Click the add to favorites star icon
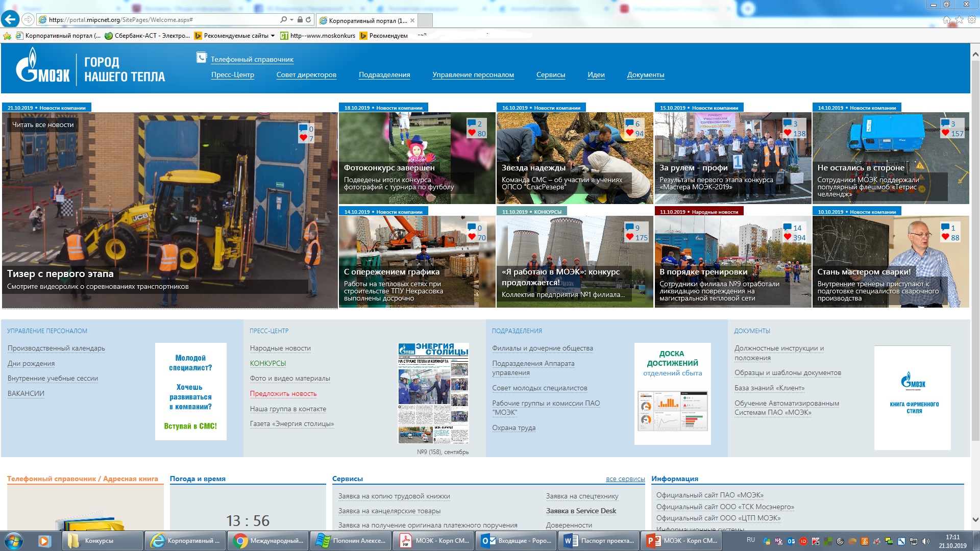Viewport: 980px width, 551px height. [x=7, y=36]
